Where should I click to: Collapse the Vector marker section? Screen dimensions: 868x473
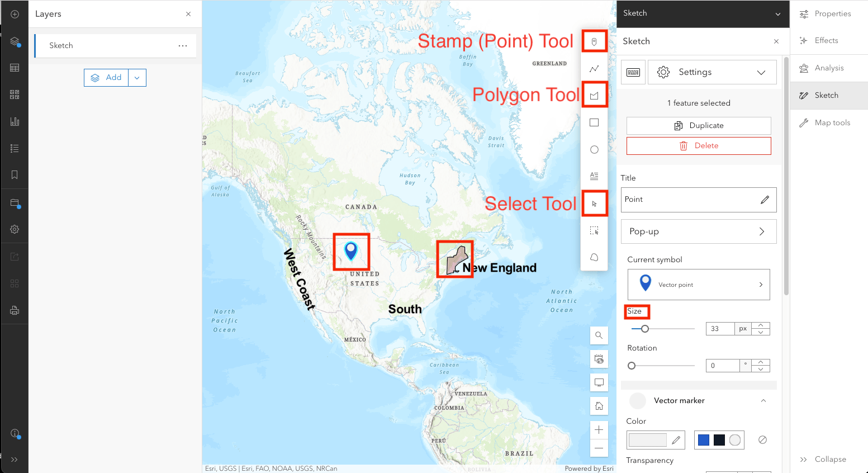[763, 400]
